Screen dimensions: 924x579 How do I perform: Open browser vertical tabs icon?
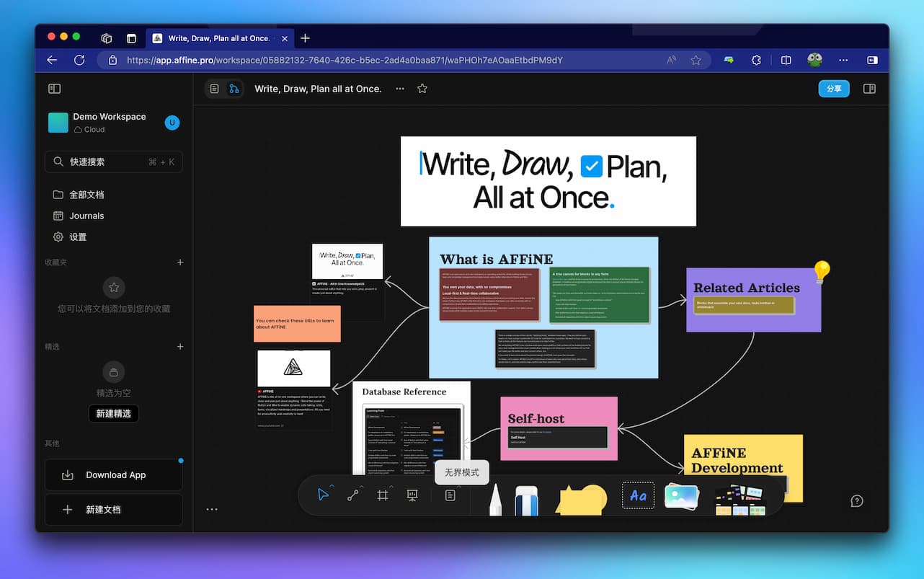(131, 38)
